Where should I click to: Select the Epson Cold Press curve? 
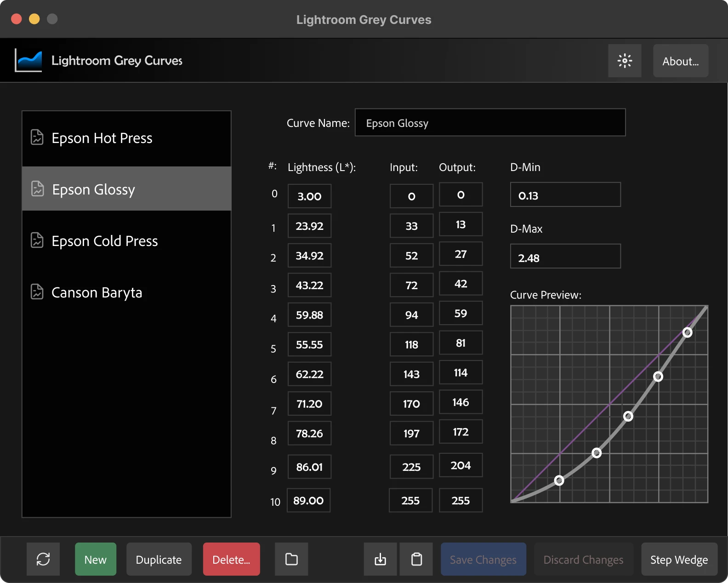point(126,241)
